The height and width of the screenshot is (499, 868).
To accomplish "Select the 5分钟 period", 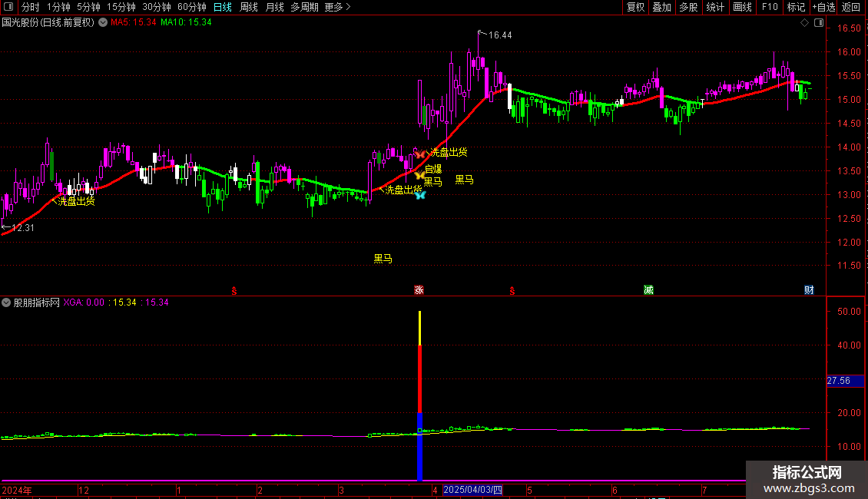I will (x=88, y=7).
